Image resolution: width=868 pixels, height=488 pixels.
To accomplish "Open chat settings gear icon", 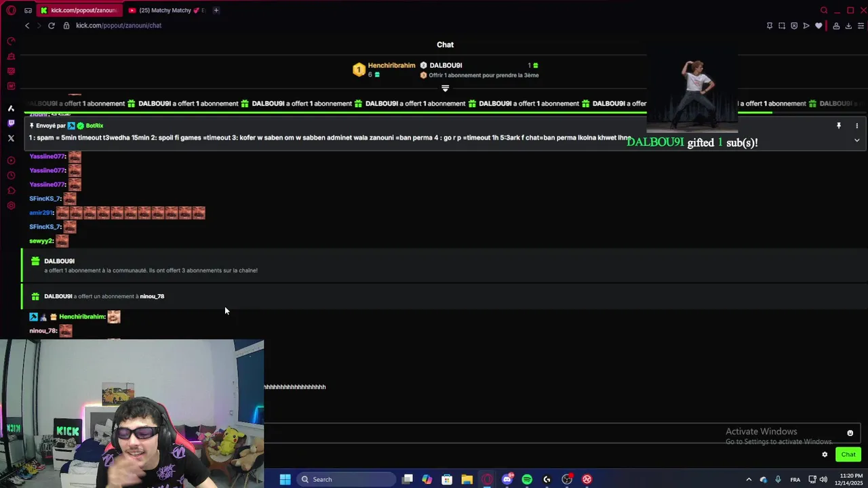I will 825,455.
